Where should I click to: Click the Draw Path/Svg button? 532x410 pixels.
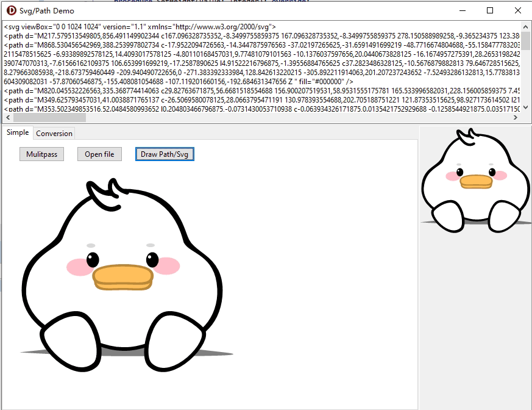(x=165, y=154)
